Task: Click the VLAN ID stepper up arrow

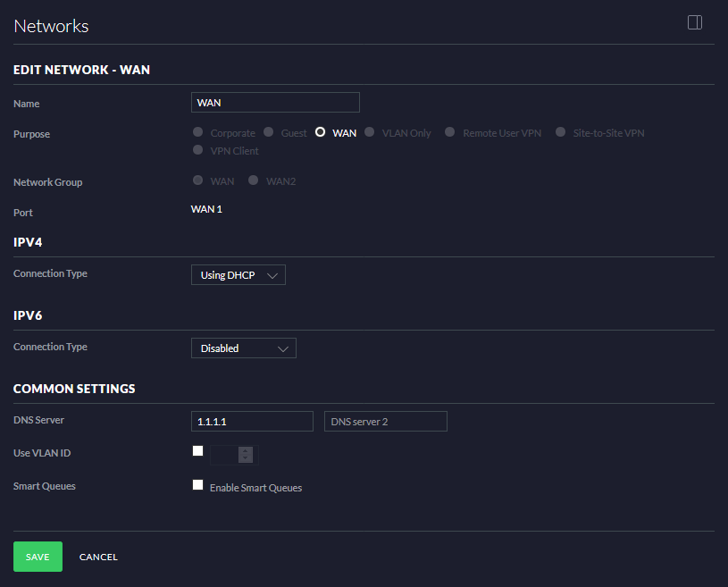Action: point(245,451)
